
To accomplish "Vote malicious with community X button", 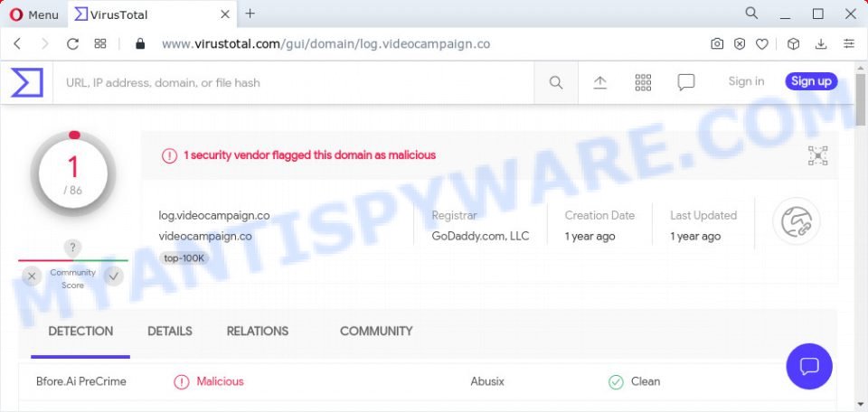I will tap(32, 276).
